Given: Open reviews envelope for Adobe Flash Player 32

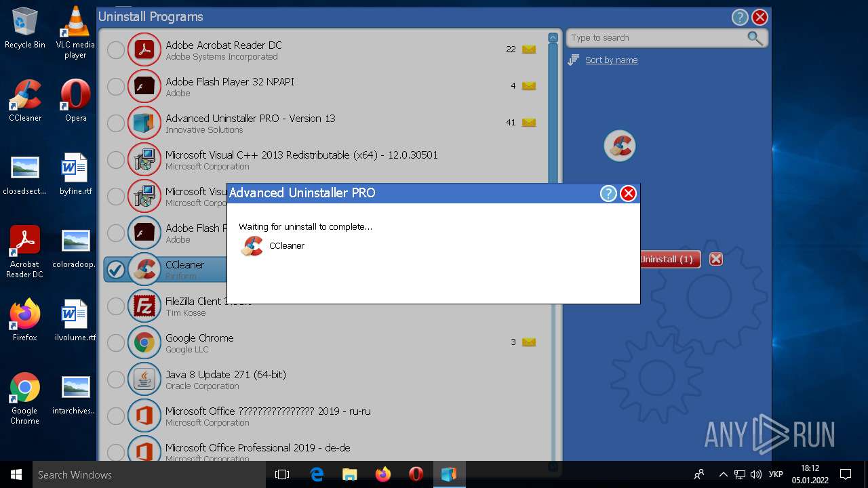Looking at the screenshot, I should tap(529, 86).
